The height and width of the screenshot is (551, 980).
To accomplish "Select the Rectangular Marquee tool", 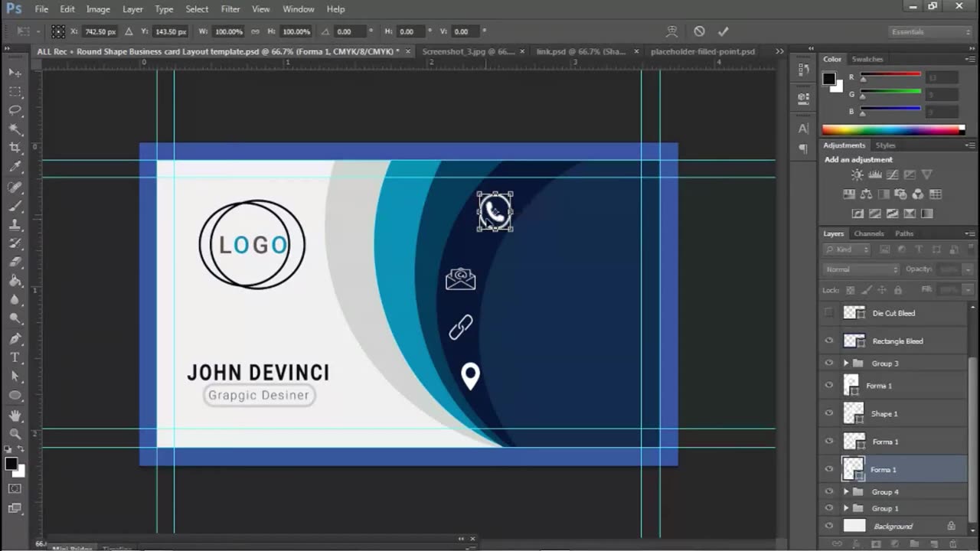I will coord(15,91).
